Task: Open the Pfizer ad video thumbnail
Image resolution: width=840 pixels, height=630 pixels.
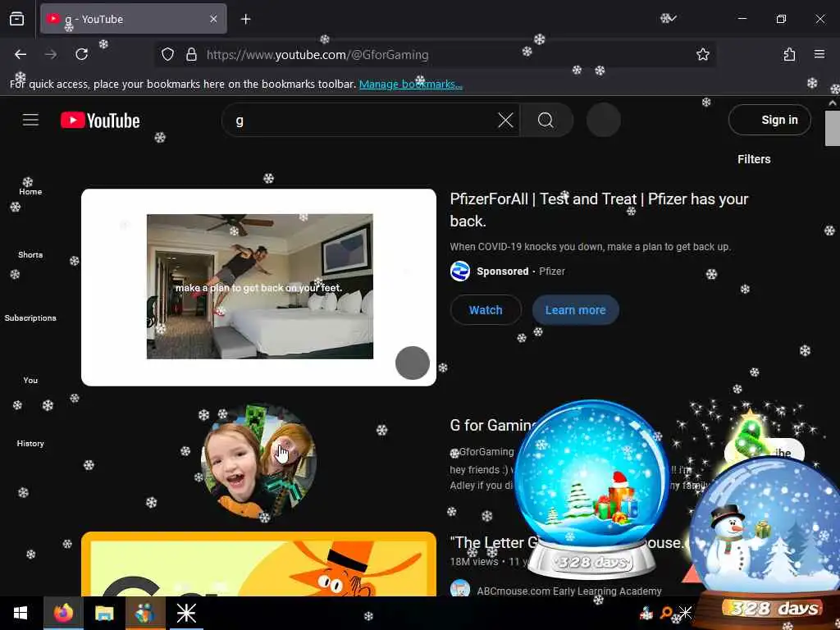Action: coord(258,287)
